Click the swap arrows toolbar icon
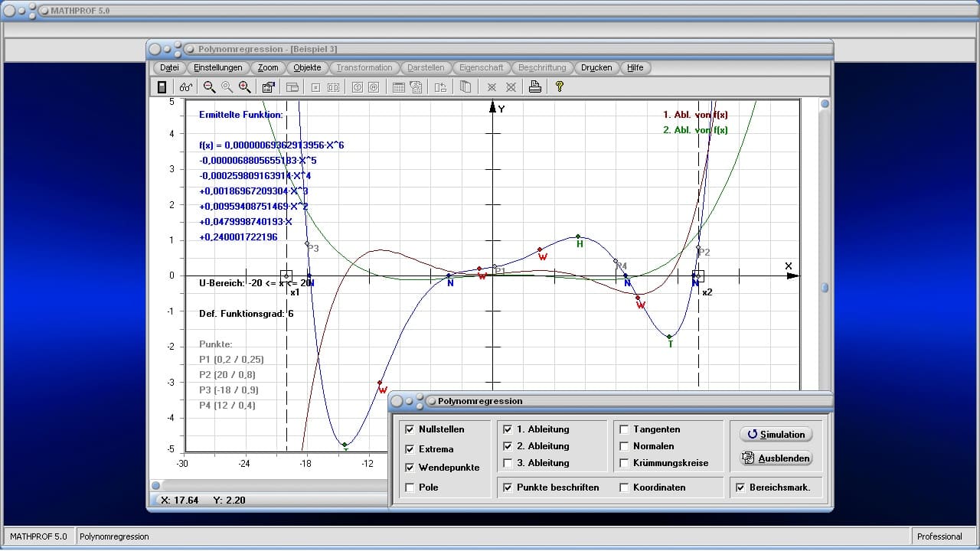The width and height of the screenshot is (980, 551). [440, 87]
